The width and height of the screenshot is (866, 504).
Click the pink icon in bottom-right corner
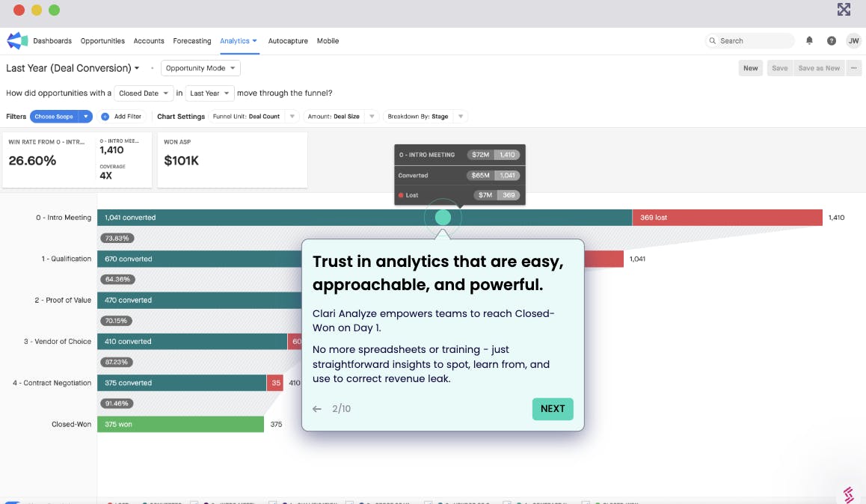[x=849, y=494]
